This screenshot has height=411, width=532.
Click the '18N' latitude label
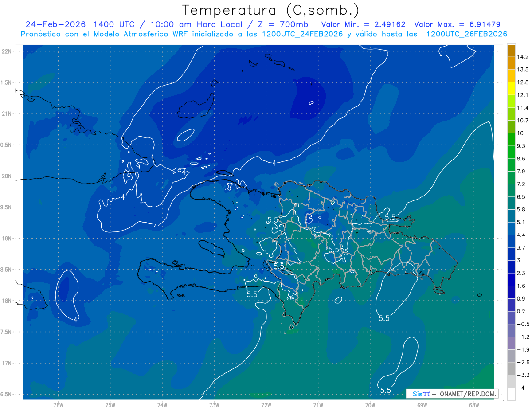point(8,301)
